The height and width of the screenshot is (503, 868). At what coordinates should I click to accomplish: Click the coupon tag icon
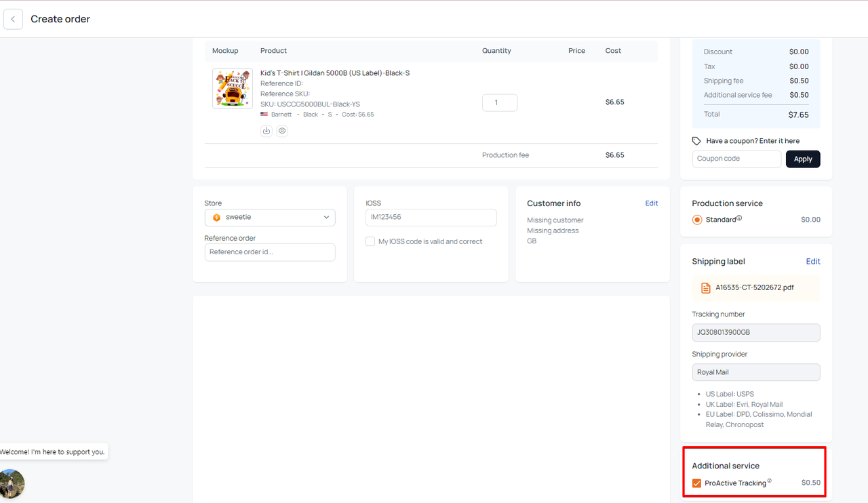696,141
